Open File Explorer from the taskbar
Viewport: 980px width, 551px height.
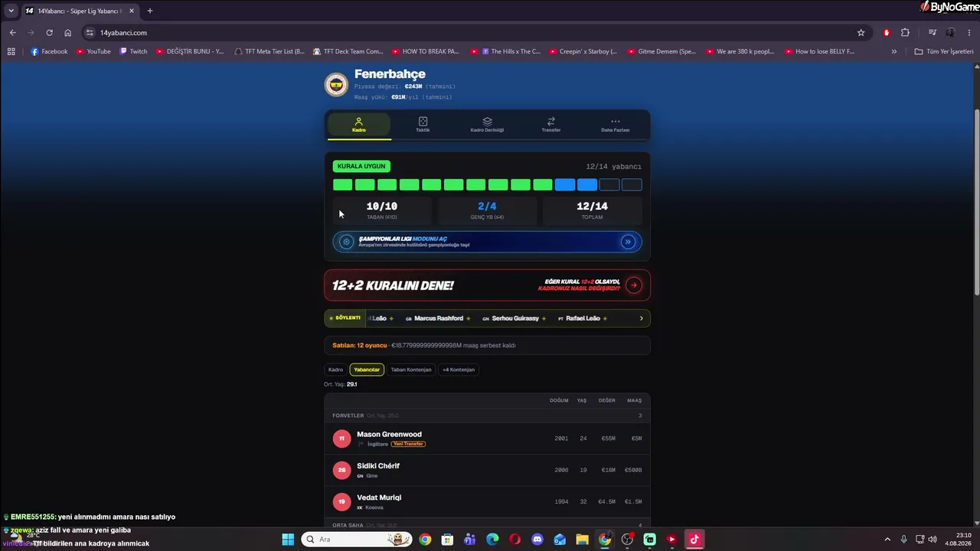(583, 540)
